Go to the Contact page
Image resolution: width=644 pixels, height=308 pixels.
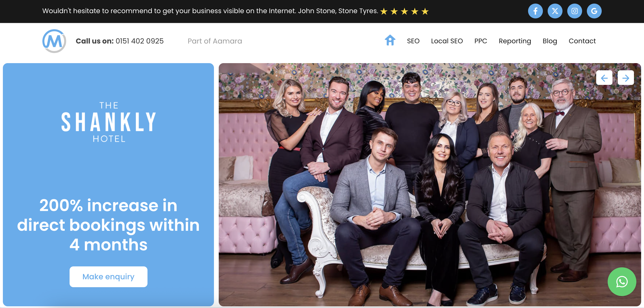pyautogui.click(x=582, y=41)
